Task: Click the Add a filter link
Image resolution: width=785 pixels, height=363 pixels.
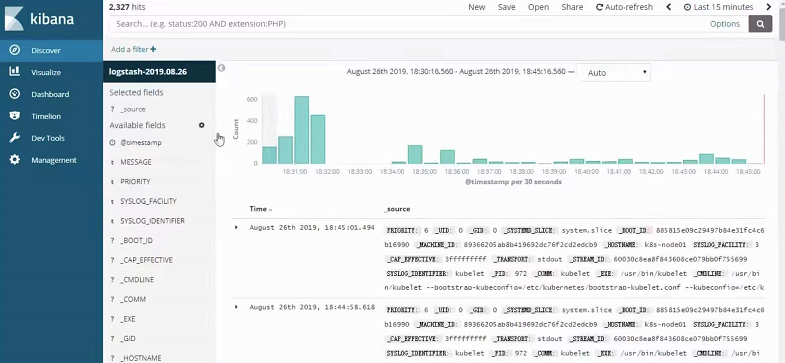Action: (x=133, y=49)
